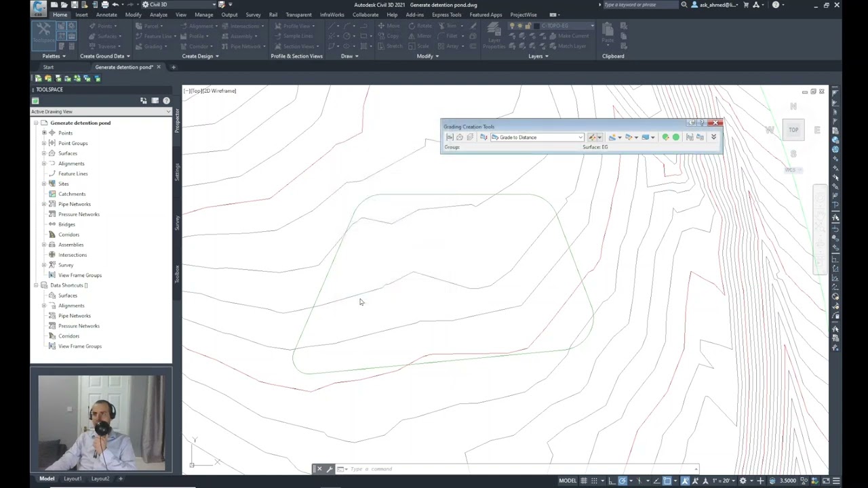Click the Grading Group Properties icon
868x488 pixels.
(690, 138)
